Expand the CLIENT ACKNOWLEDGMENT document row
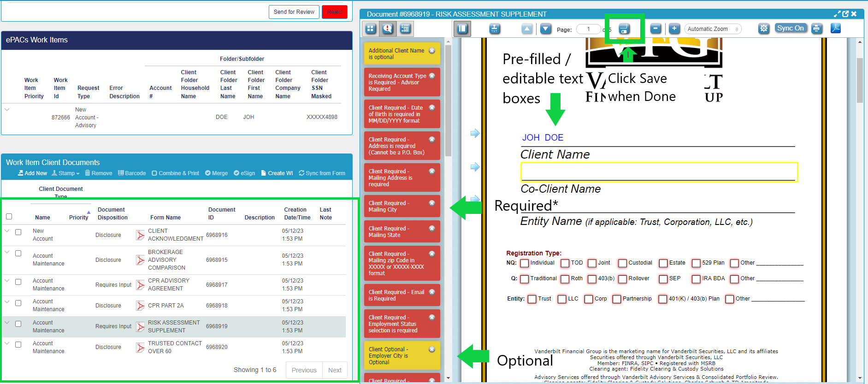Screen dimensions: 868x384 (7, 231)
